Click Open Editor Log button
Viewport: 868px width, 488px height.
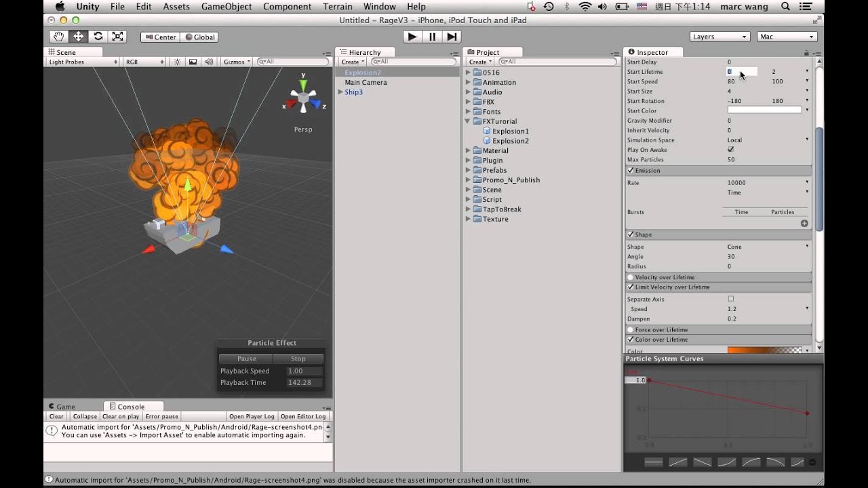point(303,416)
